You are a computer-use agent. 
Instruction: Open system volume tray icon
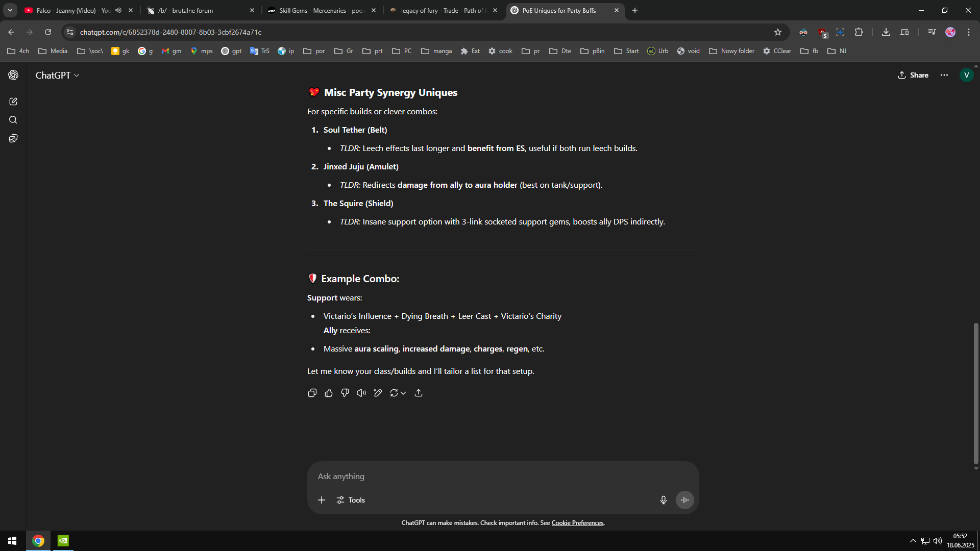pos(937,541)
